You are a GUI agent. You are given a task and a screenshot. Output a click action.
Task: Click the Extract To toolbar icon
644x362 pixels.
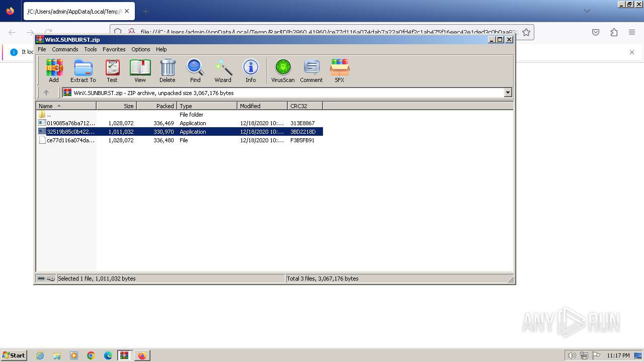(x=83, y=70)
